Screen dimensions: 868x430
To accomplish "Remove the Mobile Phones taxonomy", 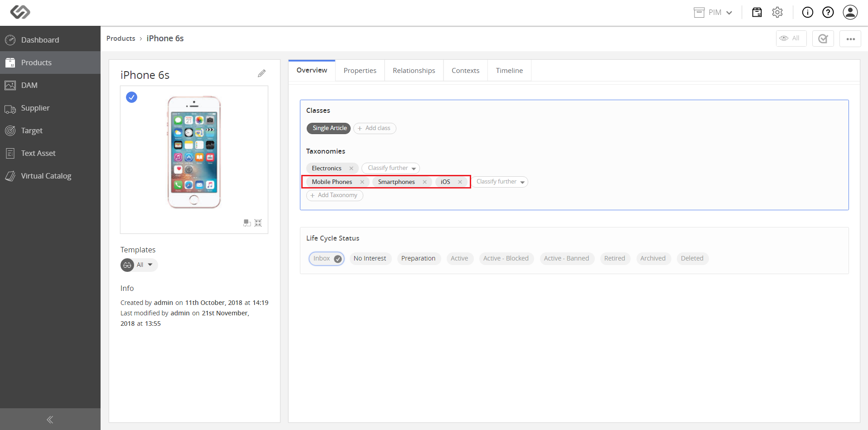I will coord(362,182).
